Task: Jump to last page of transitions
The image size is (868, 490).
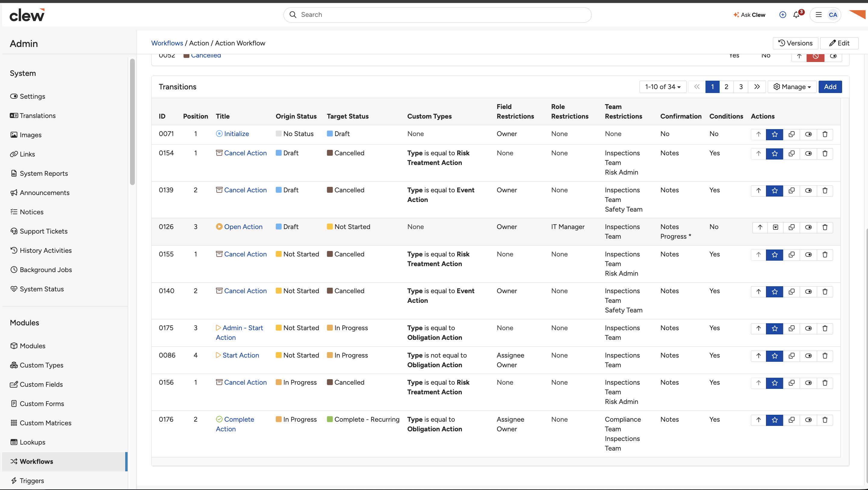Action: tap(757, 87)
